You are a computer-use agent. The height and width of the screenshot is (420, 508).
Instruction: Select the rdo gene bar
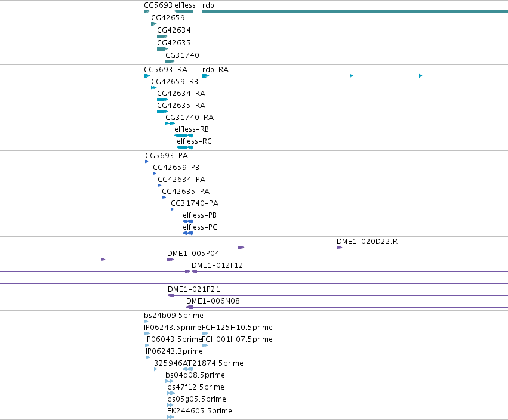click(355, 11)
